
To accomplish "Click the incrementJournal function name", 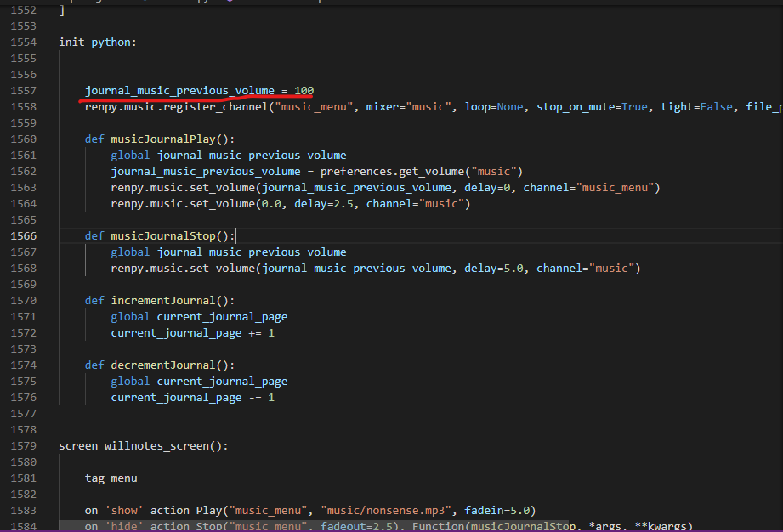I will [x=162, y=301].
